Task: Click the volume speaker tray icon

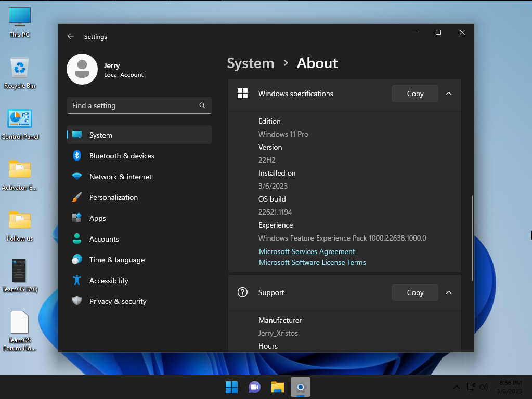Action: click(x=484, y=387)
